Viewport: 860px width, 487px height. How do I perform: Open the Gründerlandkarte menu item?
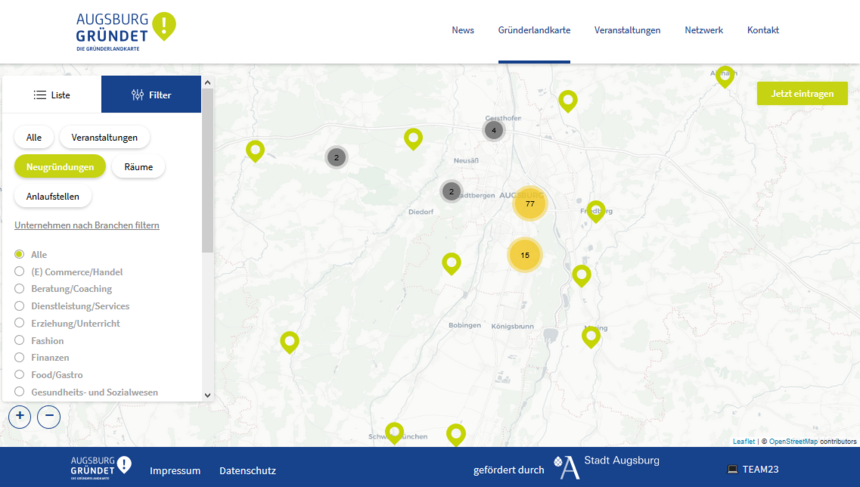(x=534, y=30)
